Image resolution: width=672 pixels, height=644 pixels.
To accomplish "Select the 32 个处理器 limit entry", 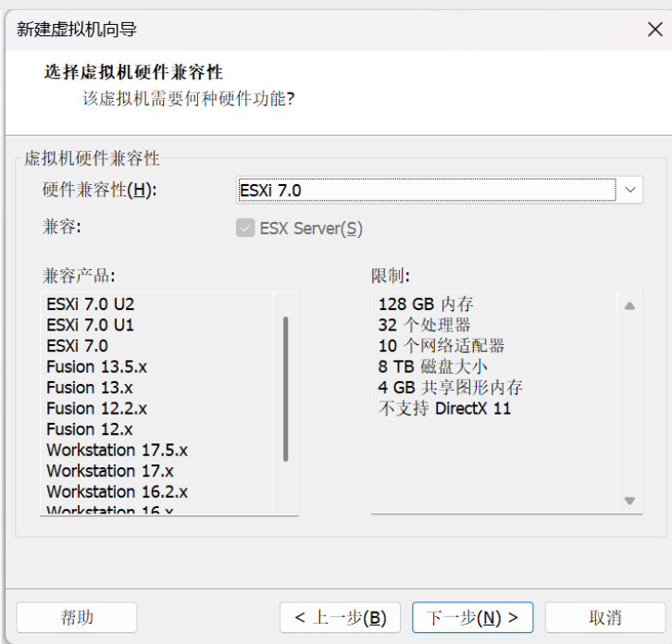I will point(424,325).
